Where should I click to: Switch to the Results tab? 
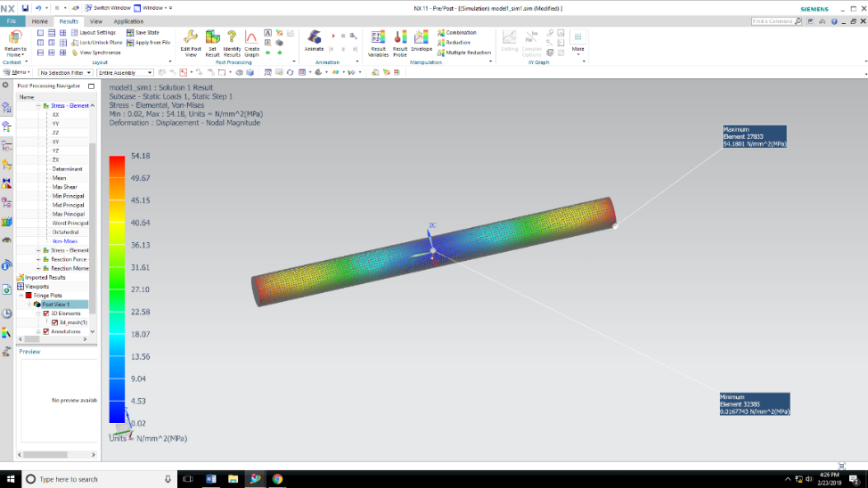click(x=69, y=21)
